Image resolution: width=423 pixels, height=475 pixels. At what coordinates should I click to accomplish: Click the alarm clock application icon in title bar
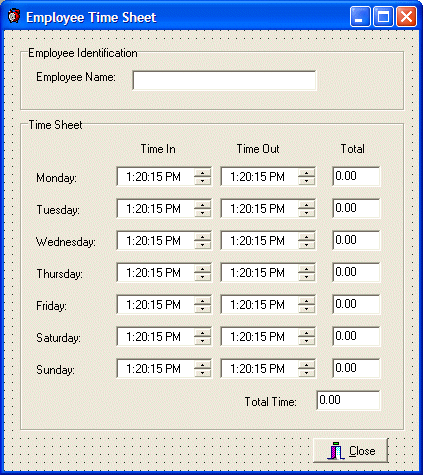pos(14,16)
